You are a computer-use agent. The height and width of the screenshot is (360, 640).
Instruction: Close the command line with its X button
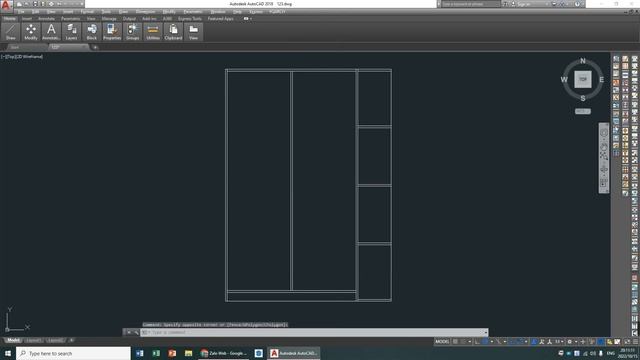129,332
